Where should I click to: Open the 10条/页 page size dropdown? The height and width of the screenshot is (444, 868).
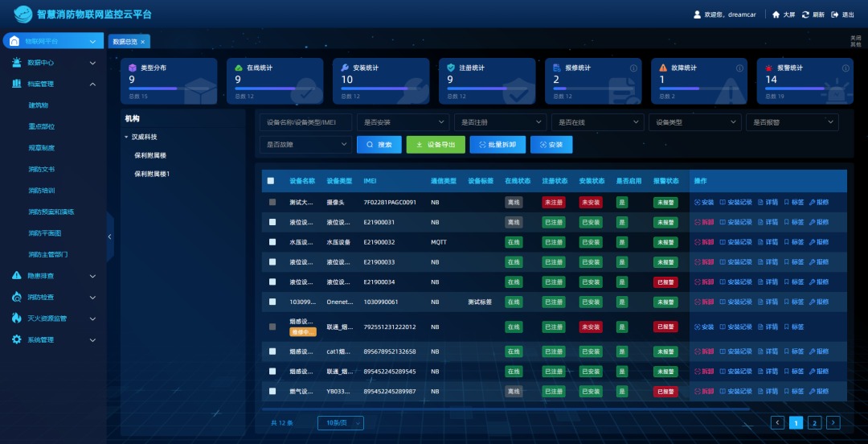tap(341, 422)
